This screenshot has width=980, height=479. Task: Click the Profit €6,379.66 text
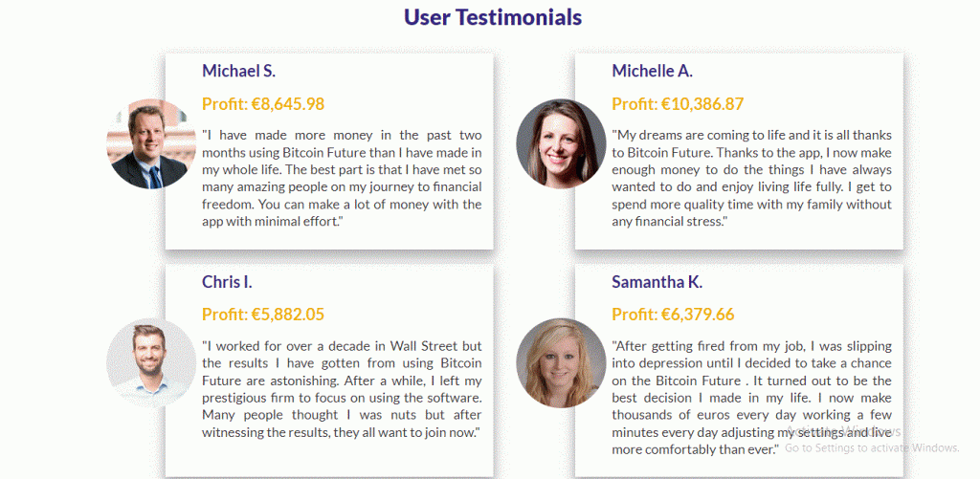point(673,315)
